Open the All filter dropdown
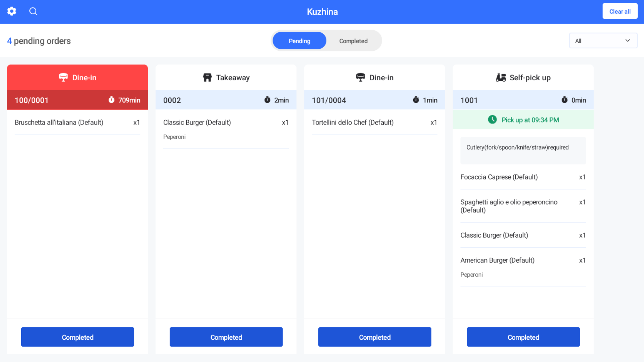Viewport: 644px width, 362px height. (603, 41)
